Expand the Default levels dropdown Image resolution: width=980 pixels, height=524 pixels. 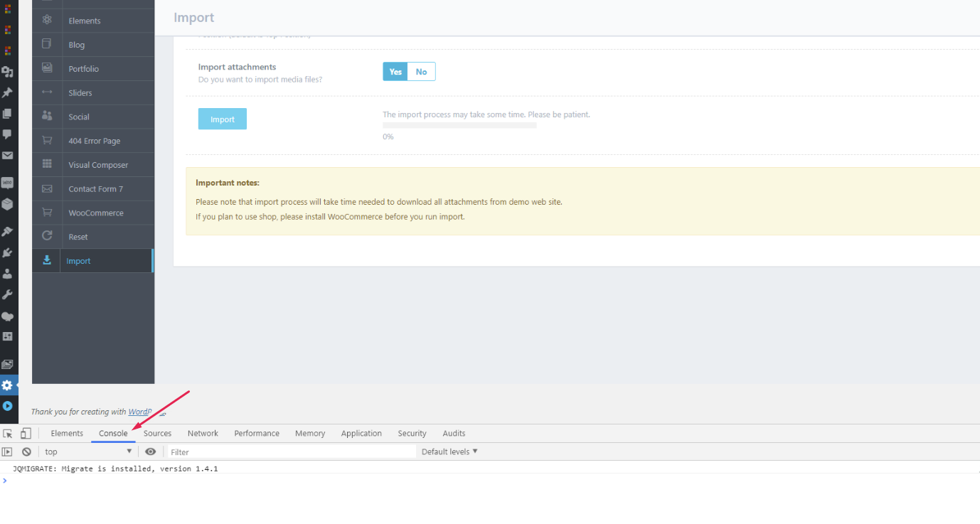449,451
